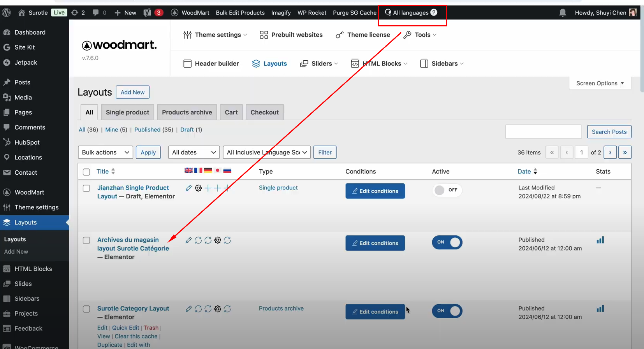Open gear icon in Jianzhan Single Product row

click(198, 188)
